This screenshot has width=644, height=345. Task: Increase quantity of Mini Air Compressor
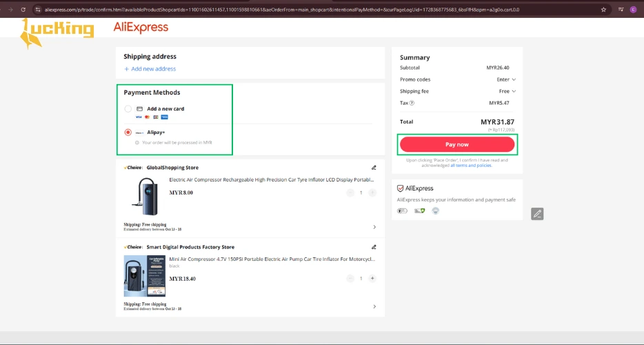point(372,278)
